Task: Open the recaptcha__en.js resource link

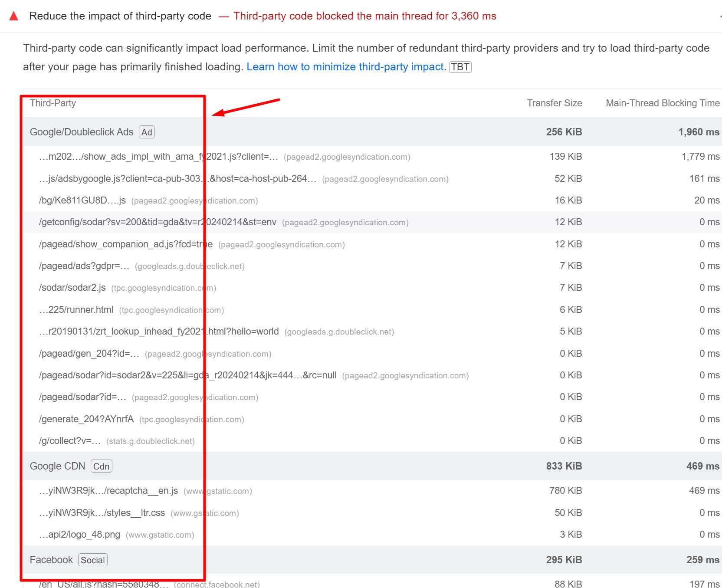Action: (x=108, y=491)
